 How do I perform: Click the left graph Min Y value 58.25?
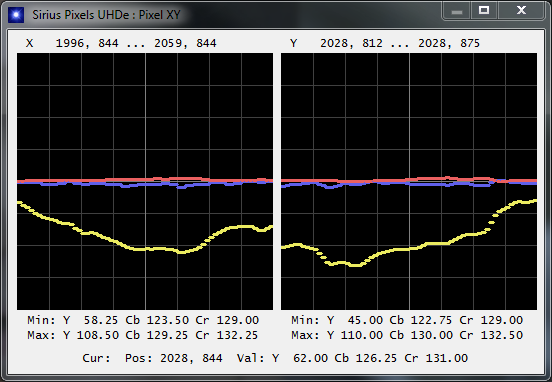101,320
